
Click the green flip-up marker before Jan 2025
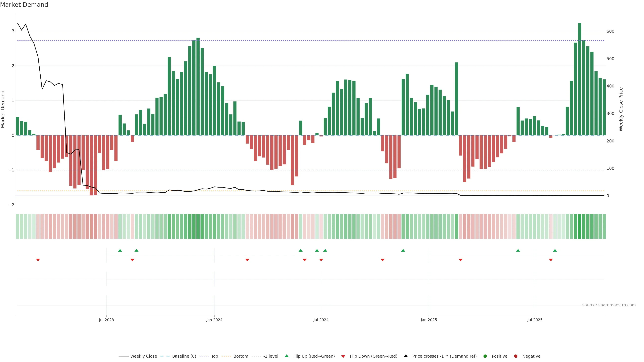coord(403,250)
